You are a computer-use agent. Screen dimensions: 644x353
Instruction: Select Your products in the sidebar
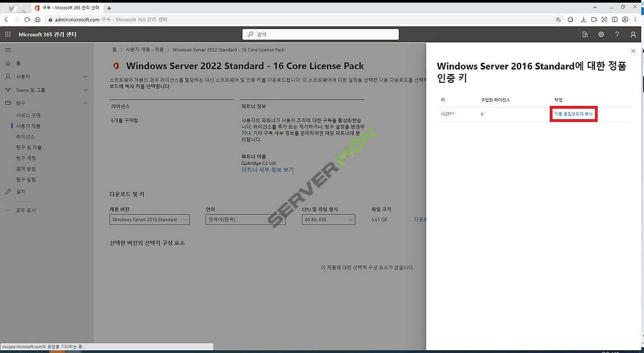click(28, 126)
